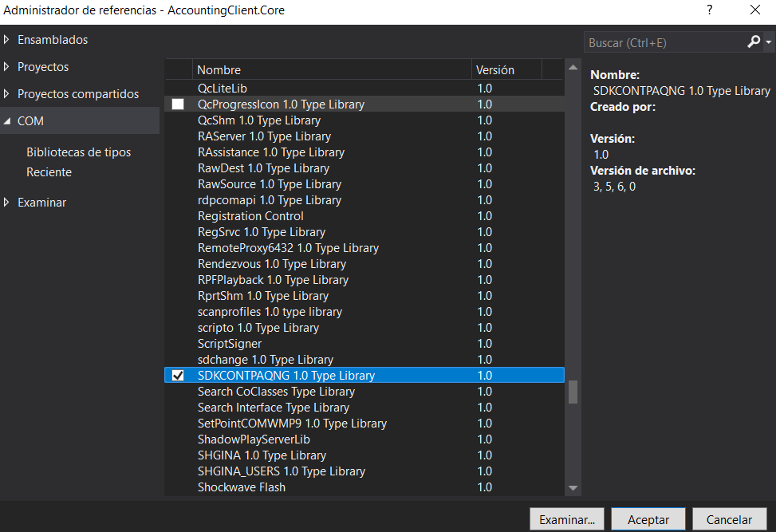776x532 pixels.
Task: Select the Registration Control row
Action: click(364, 216)
